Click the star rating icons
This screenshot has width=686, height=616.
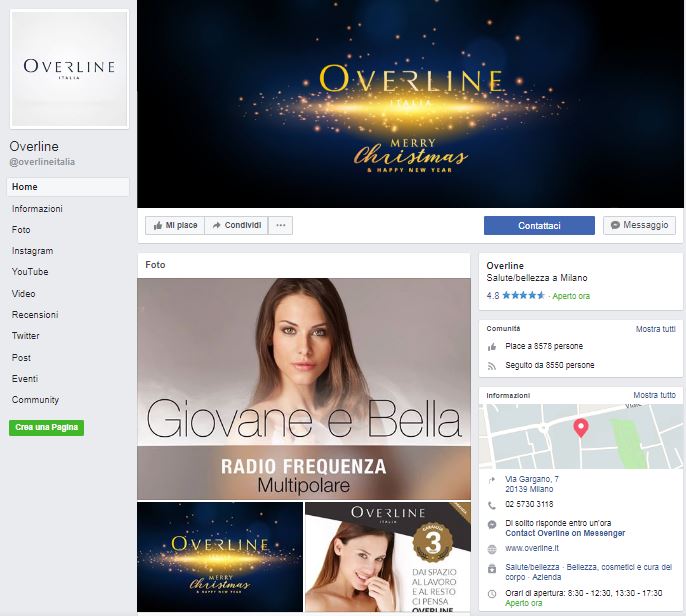[x=523, y=295]
